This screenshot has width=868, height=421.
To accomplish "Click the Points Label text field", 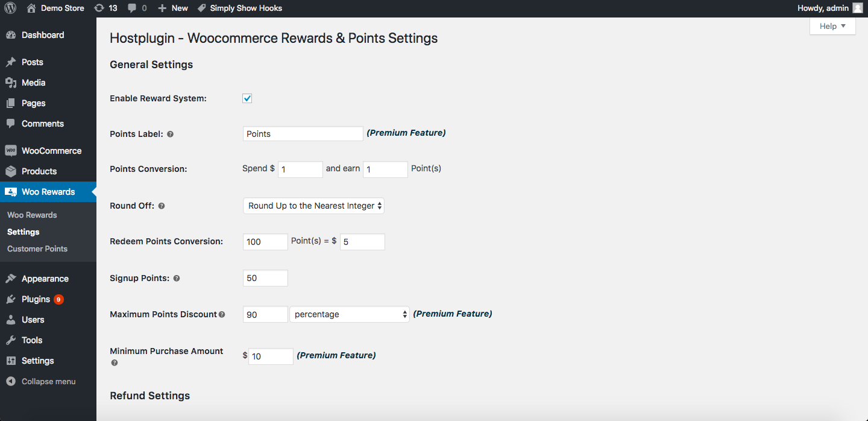I will click(303, 134).
